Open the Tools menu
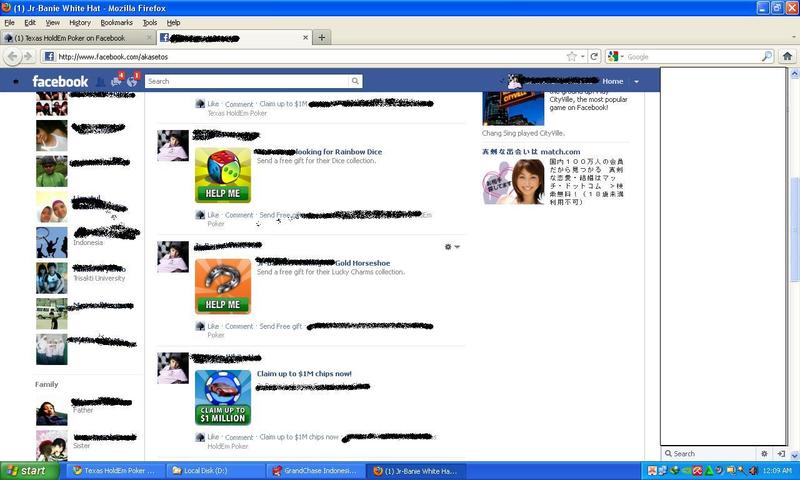 (149, 23)
